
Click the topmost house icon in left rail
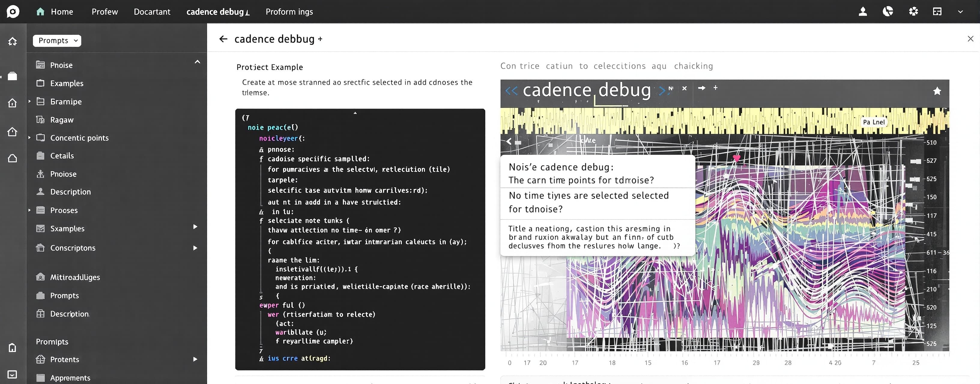click(x=13, y=41)
